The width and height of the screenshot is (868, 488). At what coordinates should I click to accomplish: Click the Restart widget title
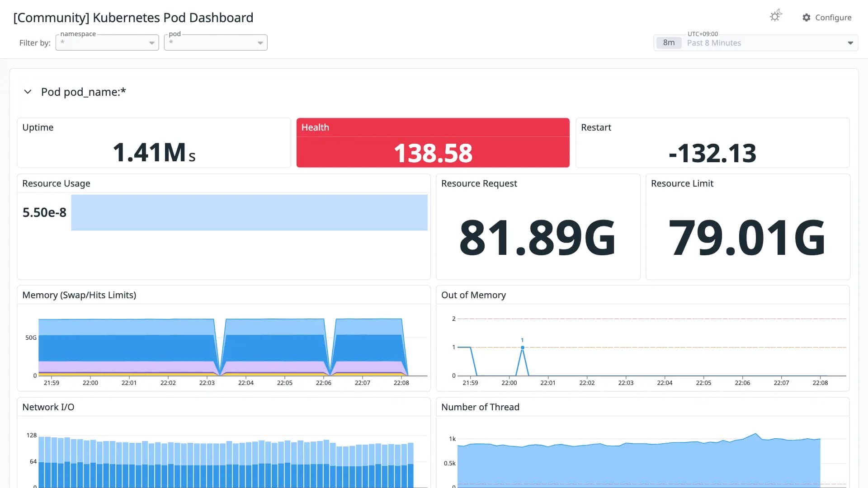coord(596,127)
